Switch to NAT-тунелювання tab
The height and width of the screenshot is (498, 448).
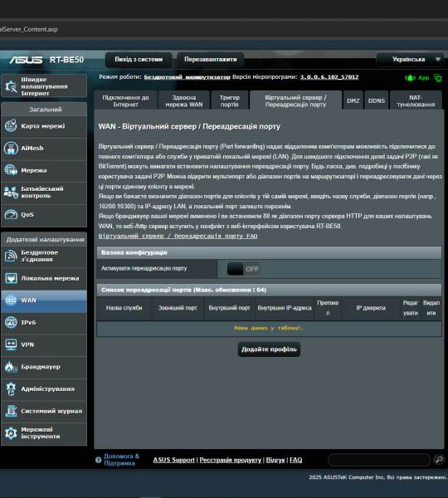coord(416,100)
